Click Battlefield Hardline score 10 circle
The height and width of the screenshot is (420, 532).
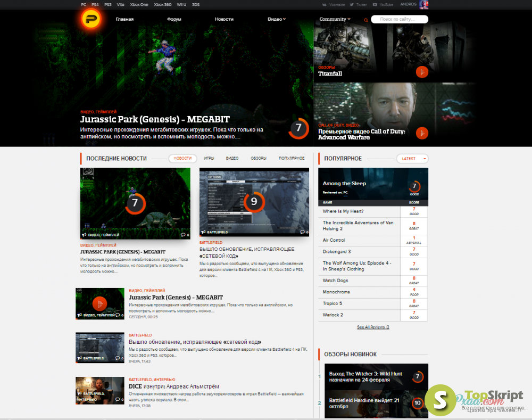pos(417,403)
